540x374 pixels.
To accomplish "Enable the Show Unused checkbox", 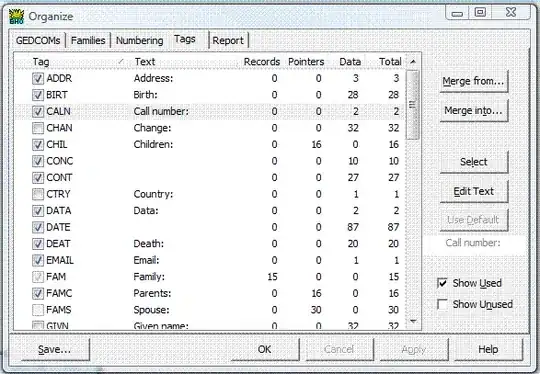I will tap(442, 304).
